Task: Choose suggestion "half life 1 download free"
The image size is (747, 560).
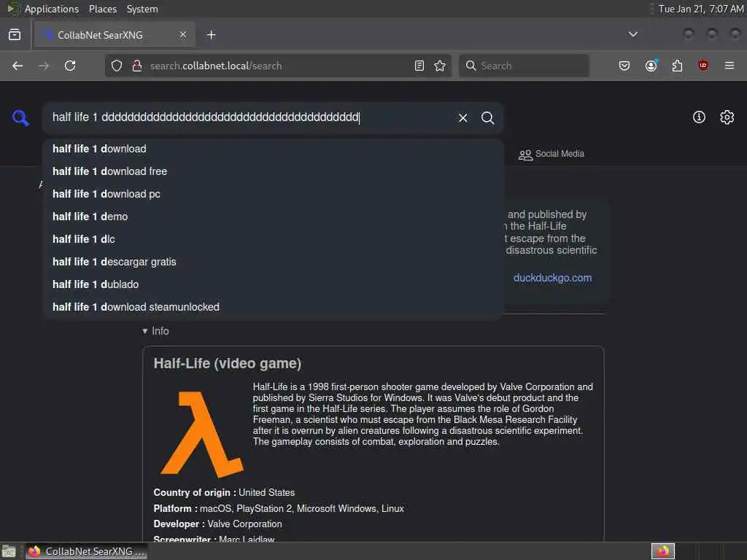Action: pyautogui.click(x=273, y=171)
